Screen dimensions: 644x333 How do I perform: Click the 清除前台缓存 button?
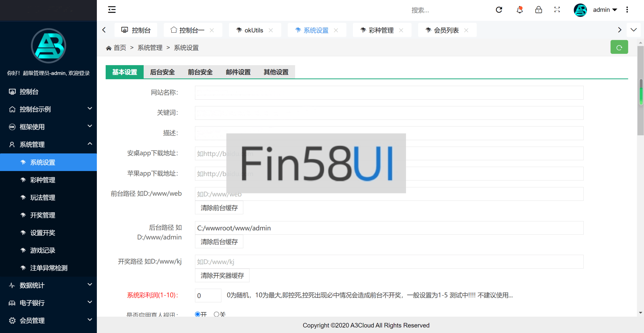pyautogui.click(x=219, y=208)
